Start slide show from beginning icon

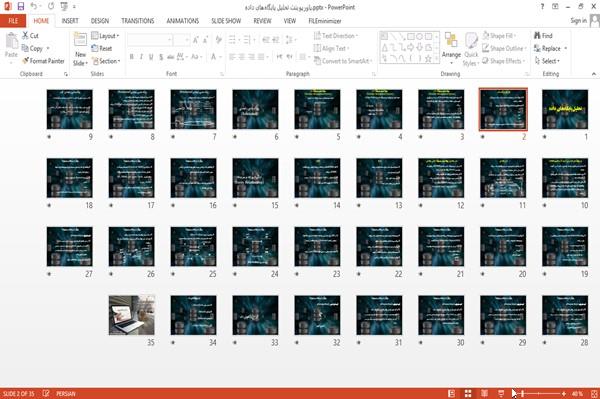pos(64,7)
